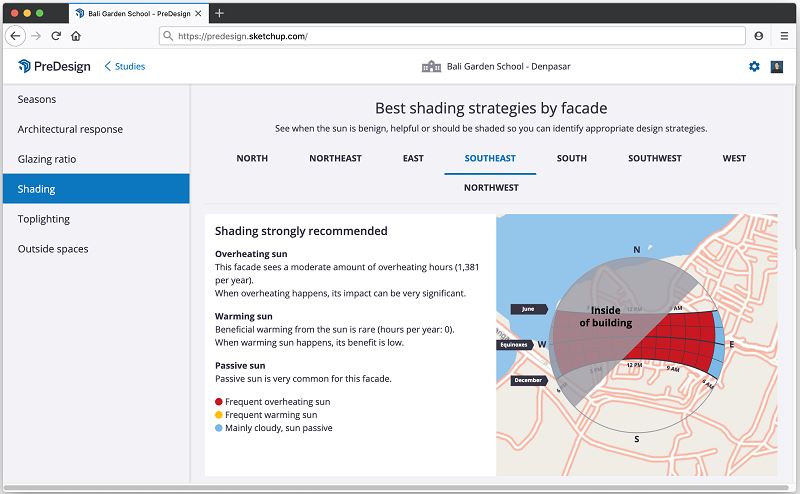Click the PreDesign logo icon

pos(24,66)
